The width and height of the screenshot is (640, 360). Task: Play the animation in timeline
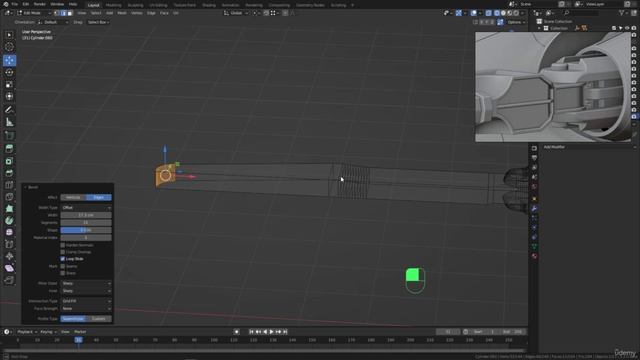(x=271, y=332)
